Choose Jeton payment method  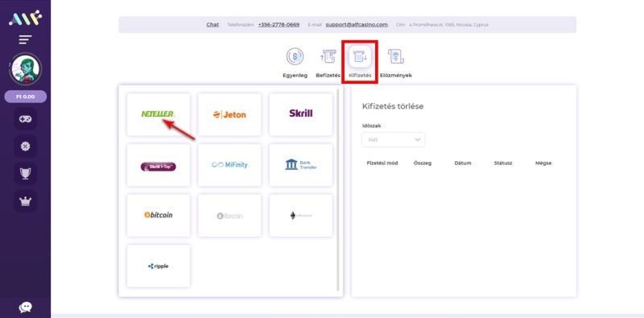229,114
